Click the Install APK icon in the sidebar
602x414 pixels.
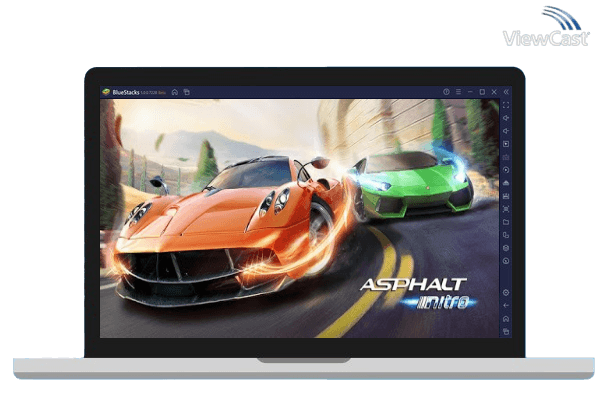[x=506, y=183]
